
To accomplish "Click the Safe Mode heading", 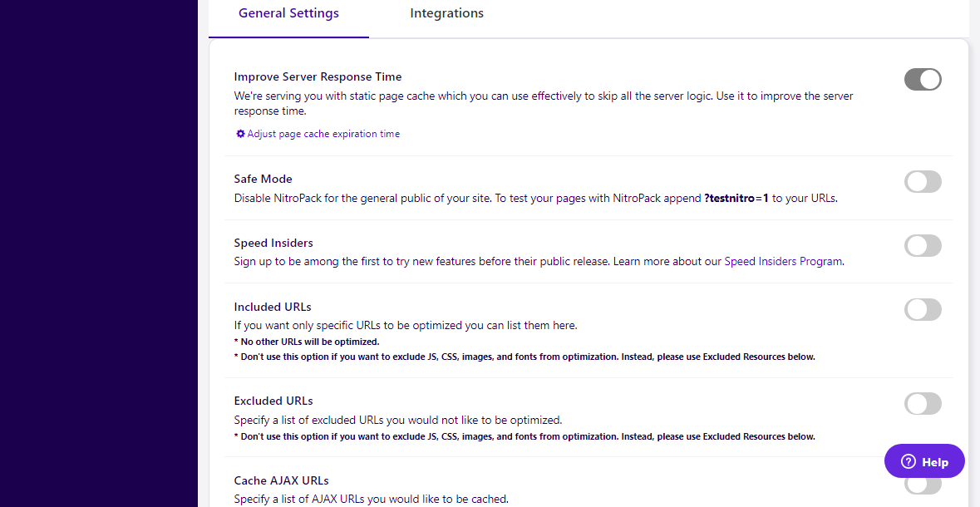I will click(263, 179).
